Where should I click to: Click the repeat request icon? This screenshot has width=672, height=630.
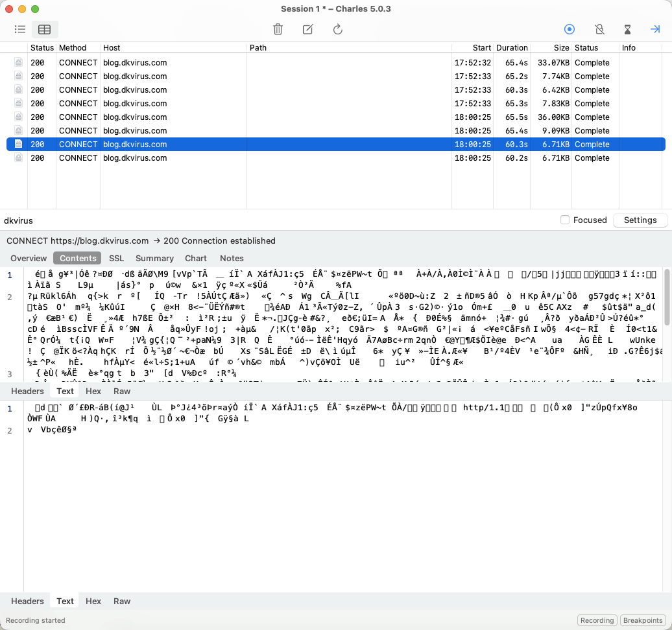click(337, 29)
